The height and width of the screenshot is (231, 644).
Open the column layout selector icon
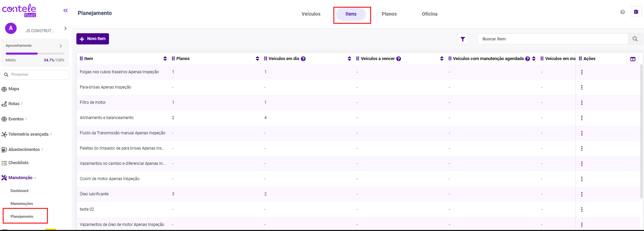(632, 59)
